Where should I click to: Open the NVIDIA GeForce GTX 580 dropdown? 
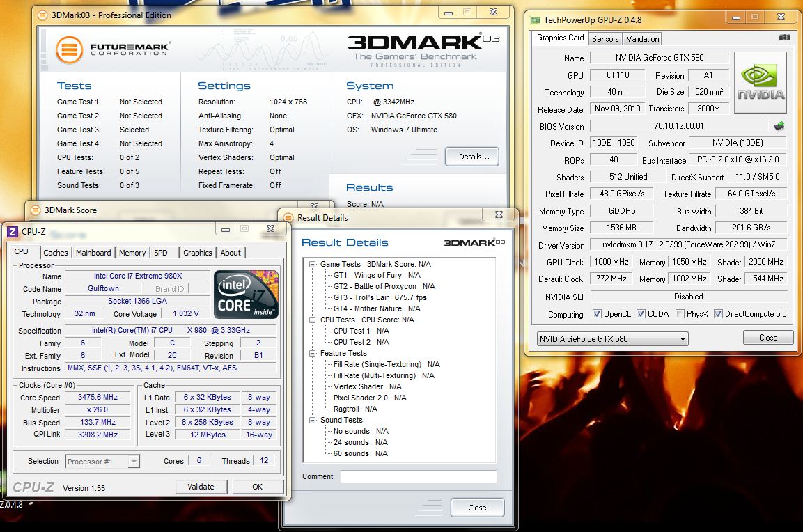(x=612, y=339)
